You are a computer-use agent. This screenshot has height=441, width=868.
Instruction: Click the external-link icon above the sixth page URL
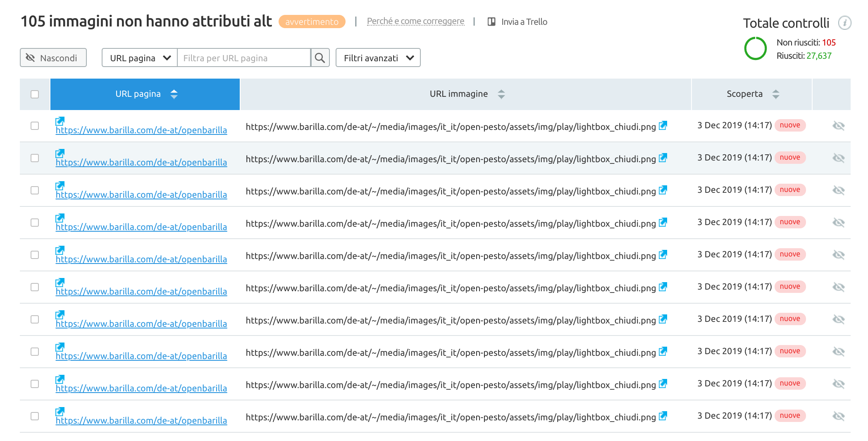(60, 282)
